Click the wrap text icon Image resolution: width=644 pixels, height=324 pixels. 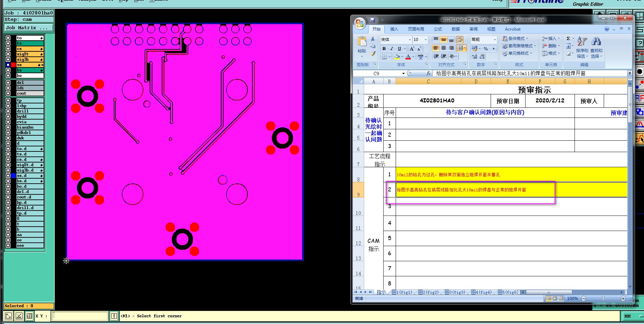459,40
